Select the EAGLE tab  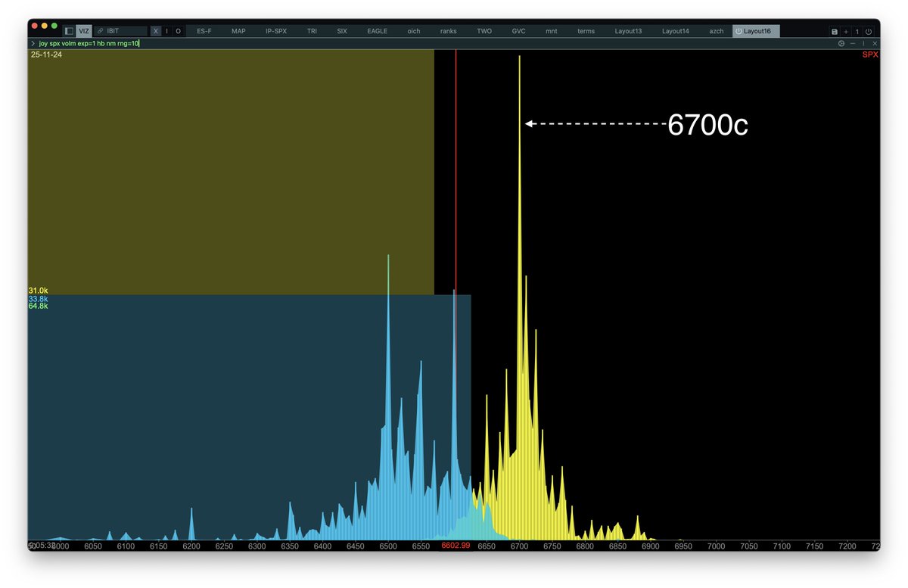[377, 31]
